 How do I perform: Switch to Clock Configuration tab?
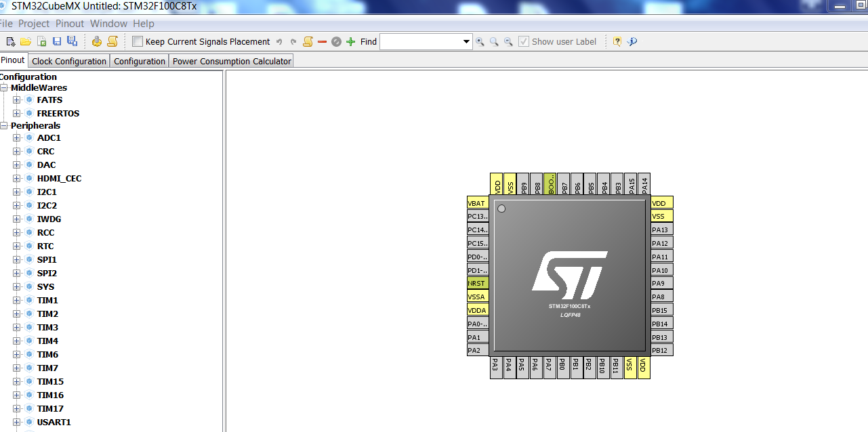point(69,61)
